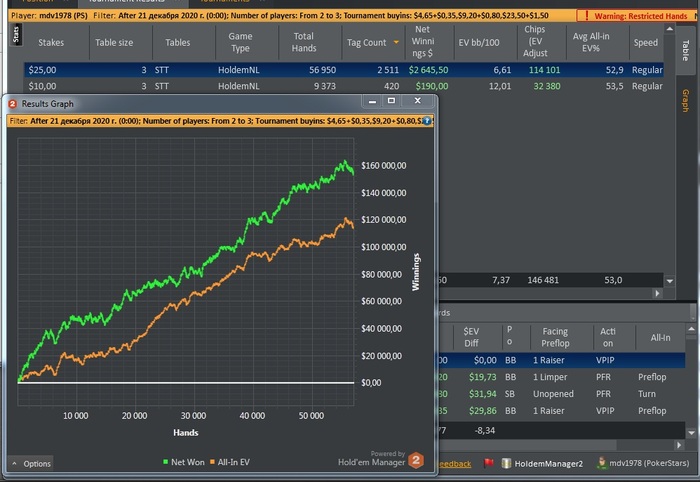Screen dimensions: 700x482
Task: Open the Stats side tab
Action: pyautogui.click(x=16, y=34)
